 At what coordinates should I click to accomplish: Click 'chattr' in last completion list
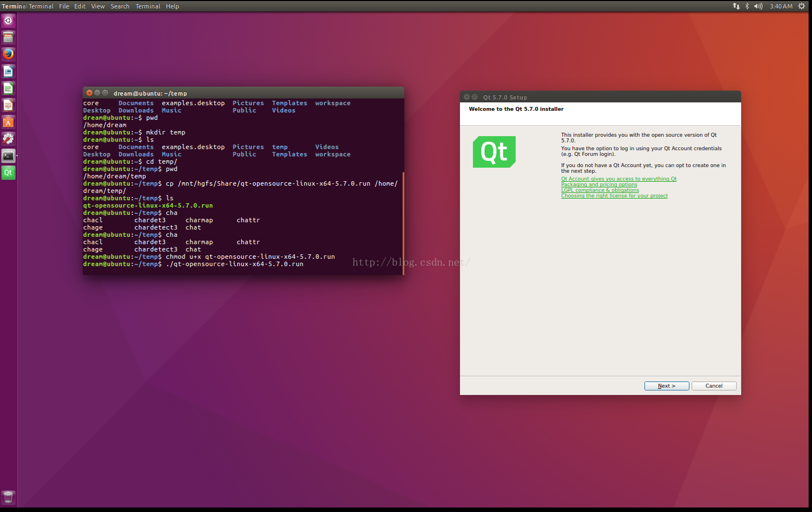pyautogui.click(x=248, y=242)
